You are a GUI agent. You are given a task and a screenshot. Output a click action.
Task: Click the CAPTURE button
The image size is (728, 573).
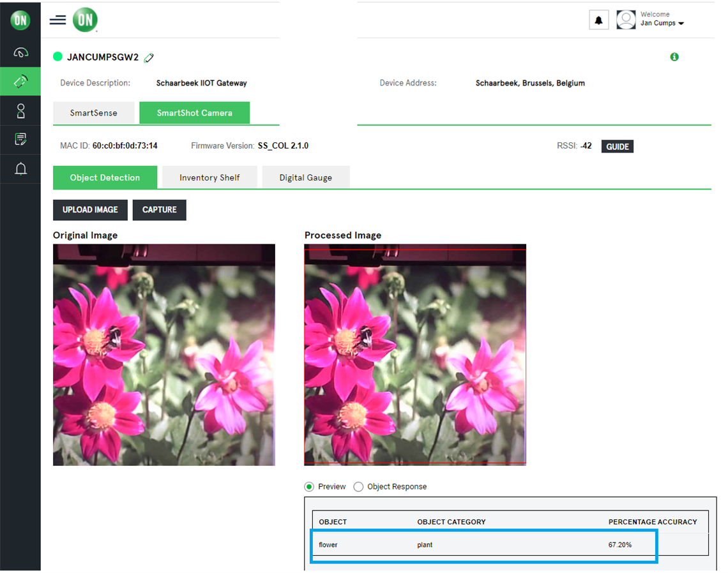pyautogui.click(x=159, y=210)
